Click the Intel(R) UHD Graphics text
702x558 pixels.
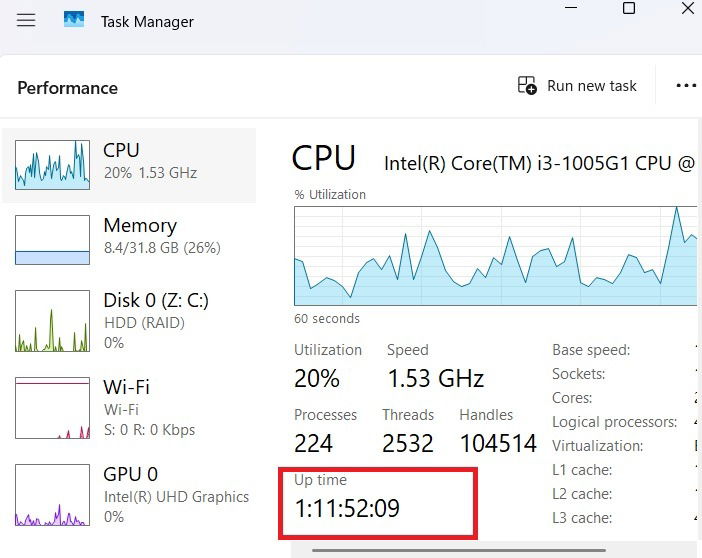(176, 497)
